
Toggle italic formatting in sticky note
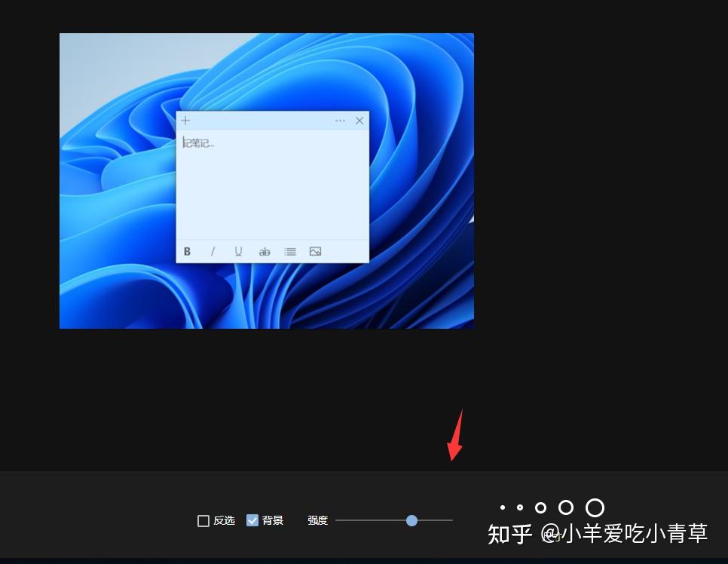[213, 251]
